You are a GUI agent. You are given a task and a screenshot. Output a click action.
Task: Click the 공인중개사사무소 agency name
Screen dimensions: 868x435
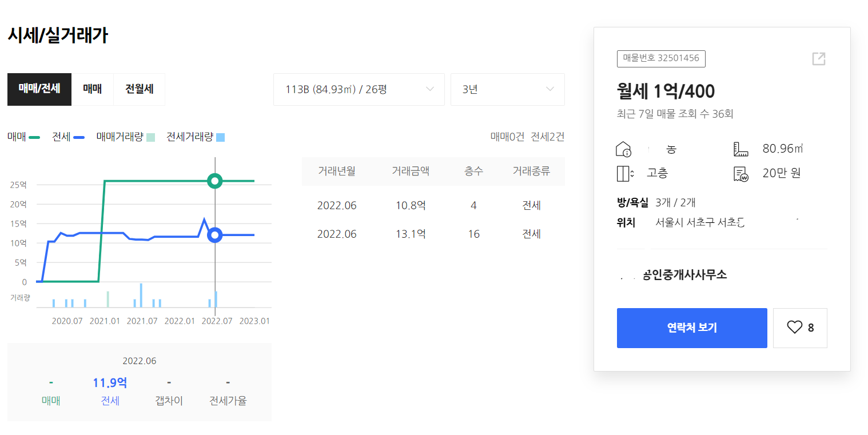pos(685,275)
